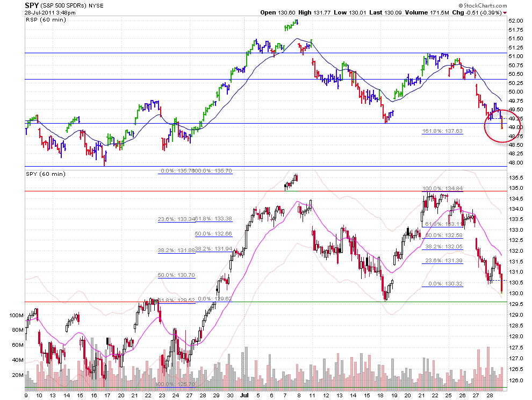Screen dimensions: 532x400
Task: Click the 130.5 SPY axis label
Action: click(516, 283)
